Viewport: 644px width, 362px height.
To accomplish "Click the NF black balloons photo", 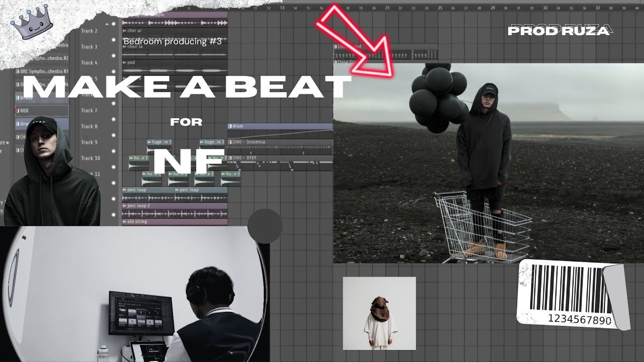I will 489,163.
